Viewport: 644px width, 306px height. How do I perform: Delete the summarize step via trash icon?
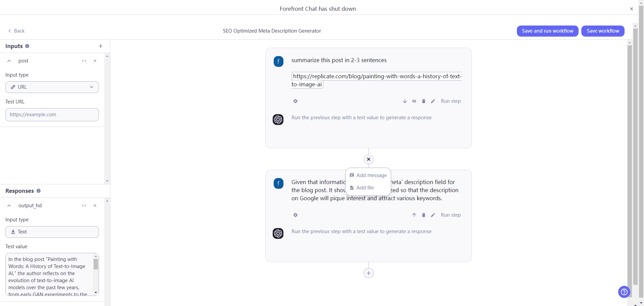click(424, 101)
